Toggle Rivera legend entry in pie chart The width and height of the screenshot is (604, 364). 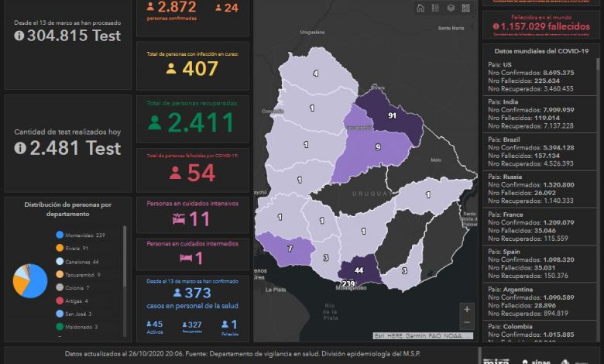pos(77,249)
